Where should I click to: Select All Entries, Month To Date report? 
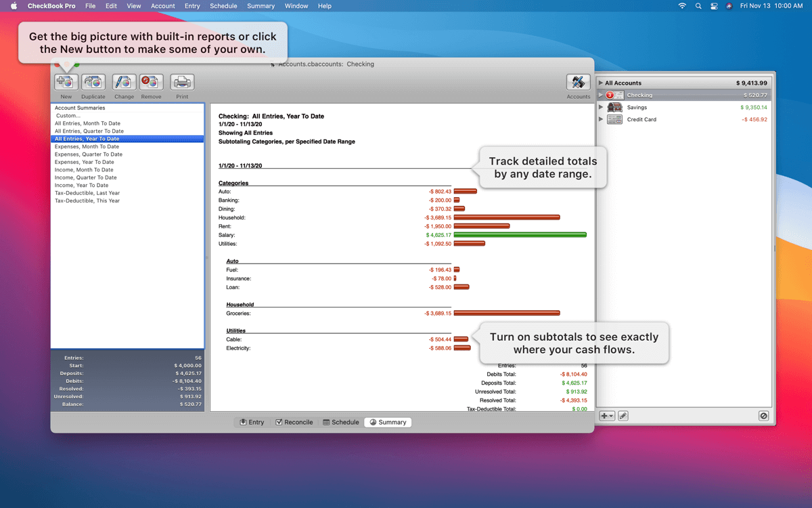tap(127, 123)
